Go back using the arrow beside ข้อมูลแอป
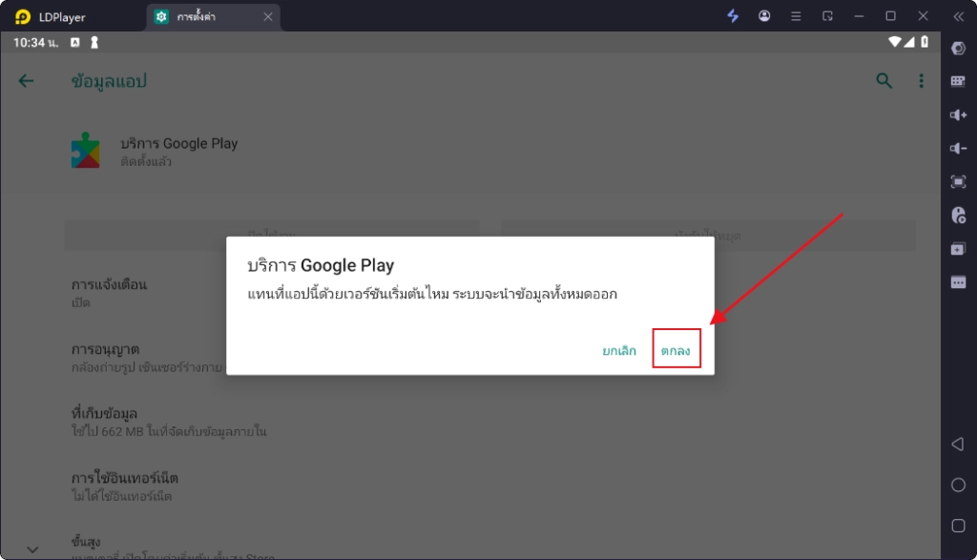Image resolution: width=977 pixels, height=560 pixels. point(26,81)
